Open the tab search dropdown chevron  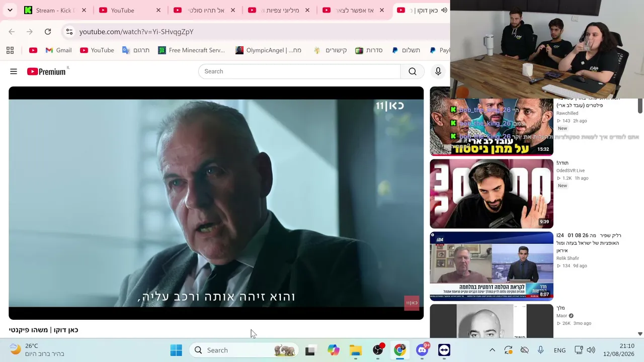tap(10, 10)
